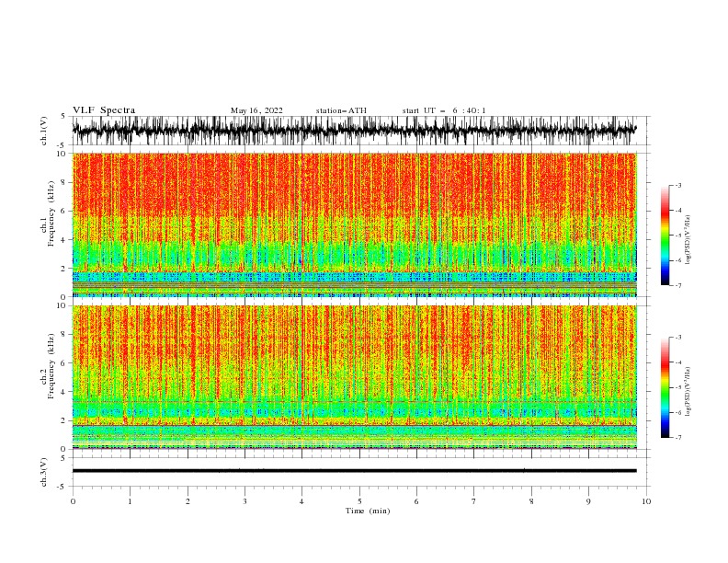The width and height of the screenshot is (728, 563).
Task: Click the "VLF Spectra" plot title
Action: (104, 110)
